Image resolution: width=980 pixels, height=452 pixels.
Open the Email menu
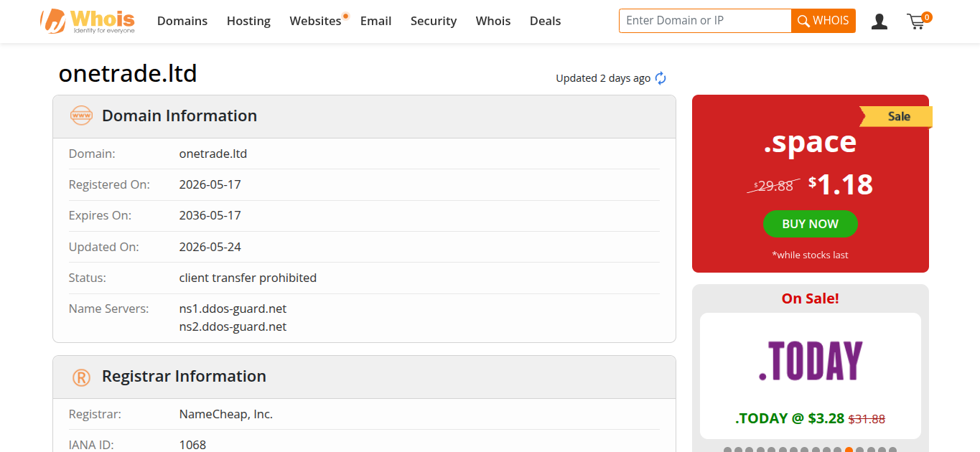coord(376,21)
